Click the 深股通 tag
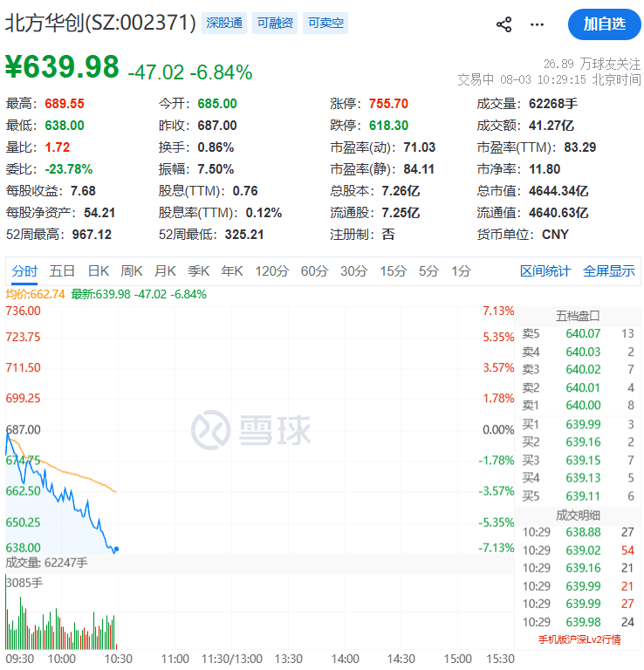 pyautogui.click(x=224, y=23)
